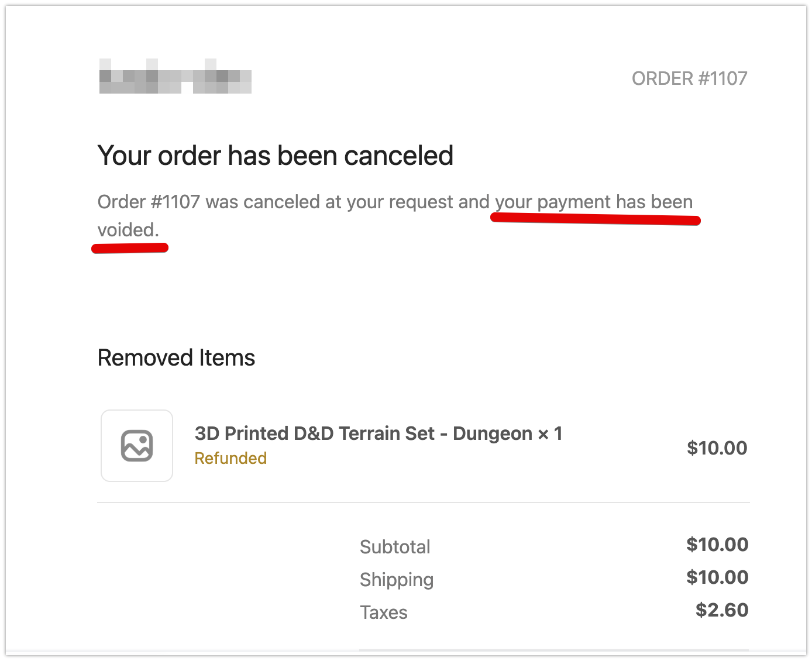Screen dimensions: 812x661
Task: Click the "Refunded" status label
Action: [230, 458]
